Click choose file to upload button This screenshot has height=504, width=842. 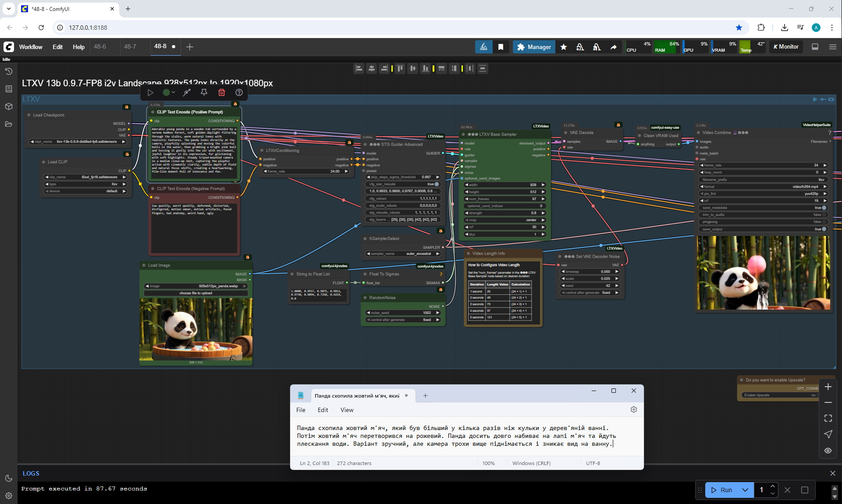(x=195, y=293)
